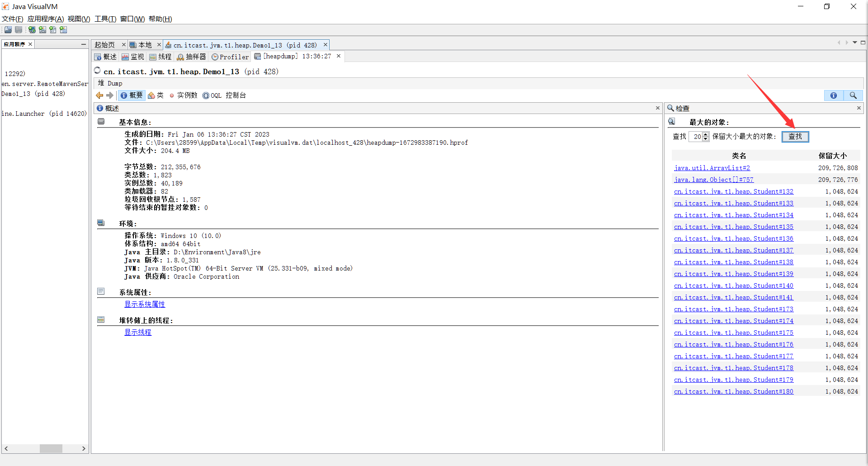The height and width of the screenshot is (466, 868).
Task: Open the 概述 overview subtab
Action: coord(105,57)
